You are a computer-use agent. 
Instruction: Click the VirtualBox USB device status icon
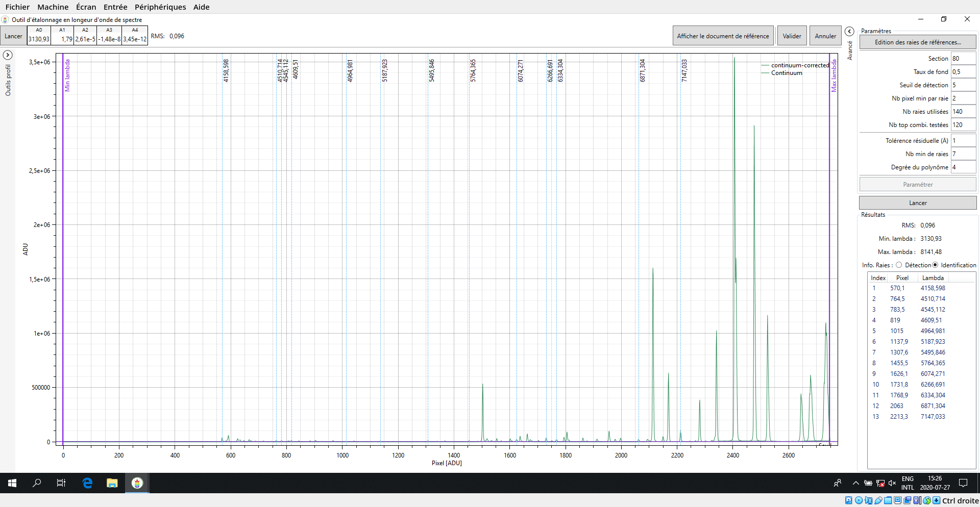pyautogui.click(x=878, y=500)
